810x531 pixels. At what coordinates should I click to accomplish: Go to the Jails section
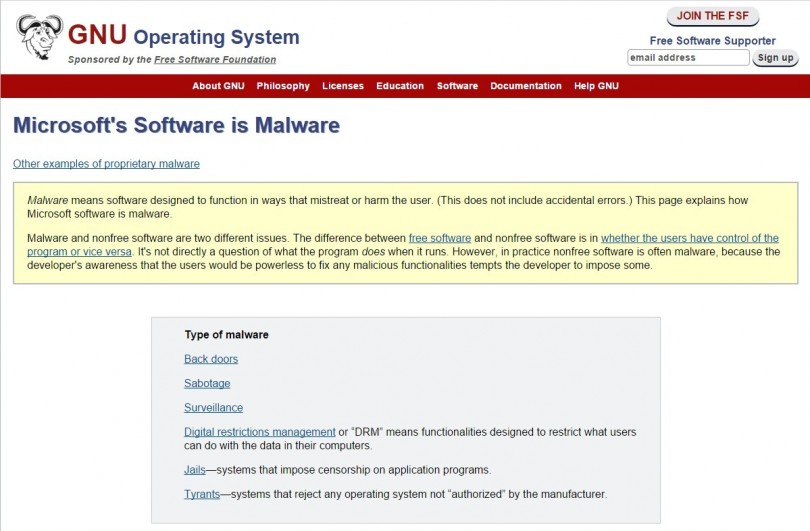[x=195, y=470]
